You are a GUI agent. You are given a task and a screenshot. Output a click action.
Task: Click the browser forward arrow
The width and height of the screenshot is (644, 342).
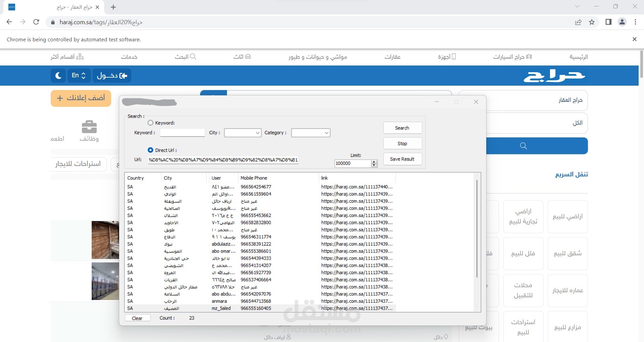(x=22, y=22)
